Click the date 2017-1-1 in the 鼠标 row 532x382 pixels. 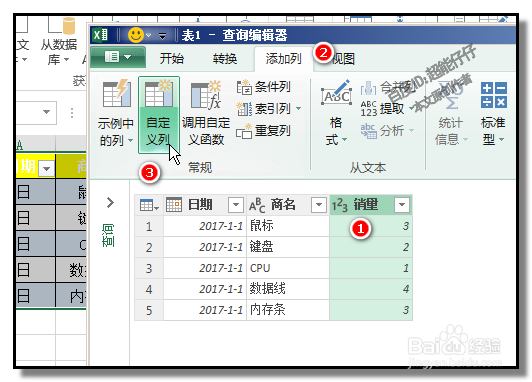(x=205, y=226)
